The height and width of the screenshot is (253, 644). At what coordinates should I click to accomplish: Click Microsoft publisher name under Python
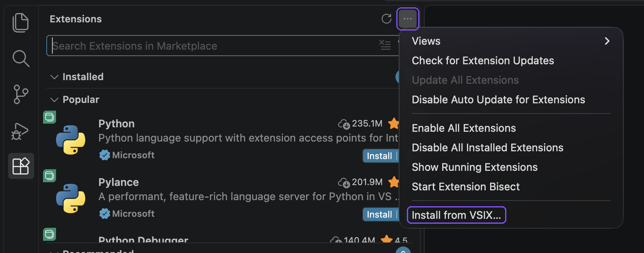pos(133,155)
